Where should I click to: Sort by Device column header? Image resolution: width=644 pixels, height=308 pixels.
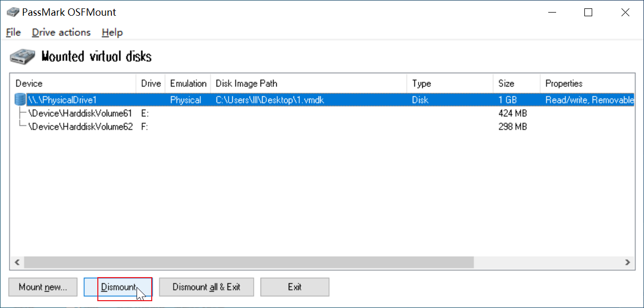[x=73, y=83]
